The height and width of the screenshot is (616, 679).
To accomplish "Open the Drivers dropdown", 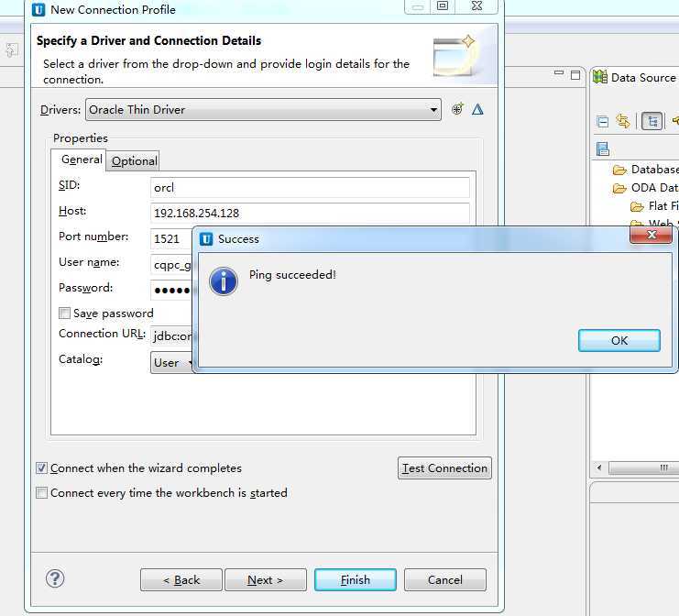I will pyautogui.click(x=263, y=110).
